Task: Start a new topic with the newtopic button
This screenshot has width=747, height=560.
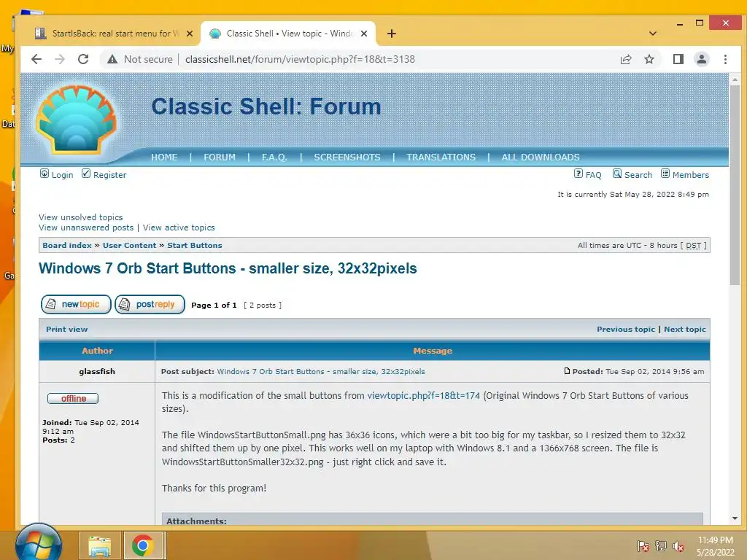Action: pos(76,304)
